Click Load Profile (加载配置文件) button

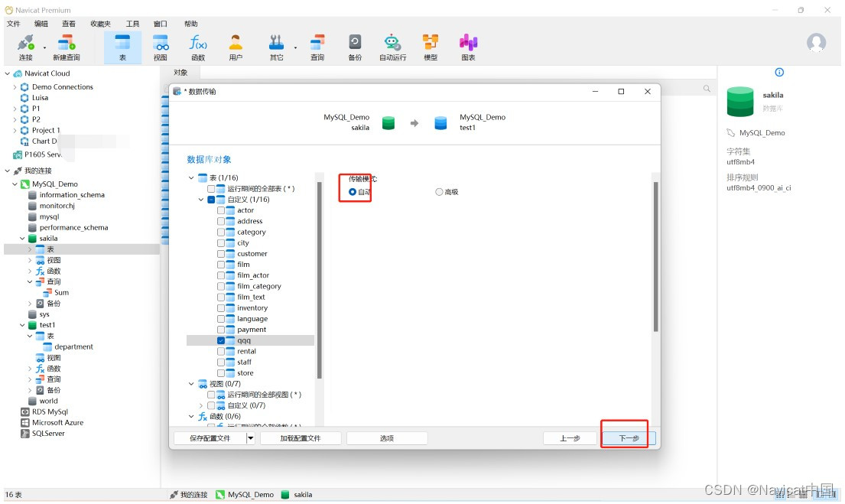301,438
